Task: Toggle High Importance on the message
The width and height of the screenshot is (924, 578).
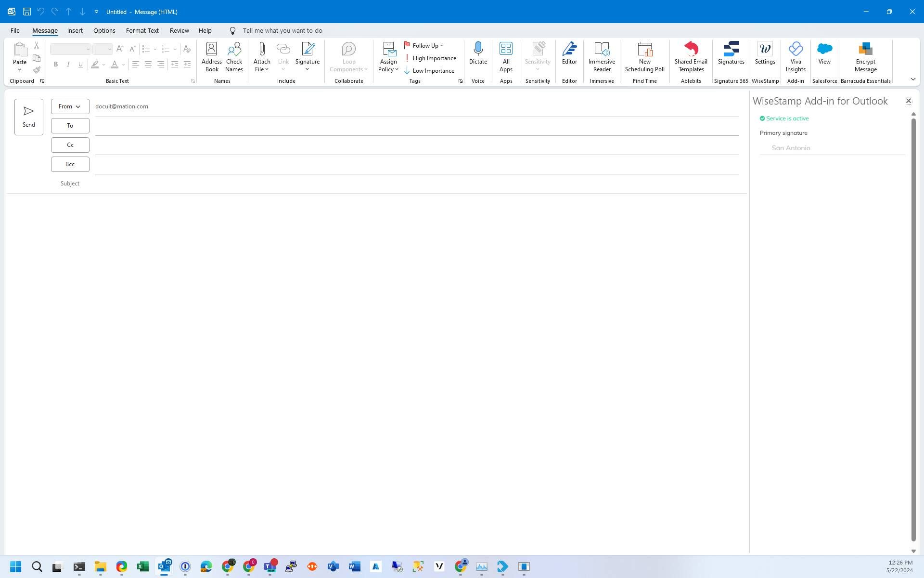Action: 430,58
